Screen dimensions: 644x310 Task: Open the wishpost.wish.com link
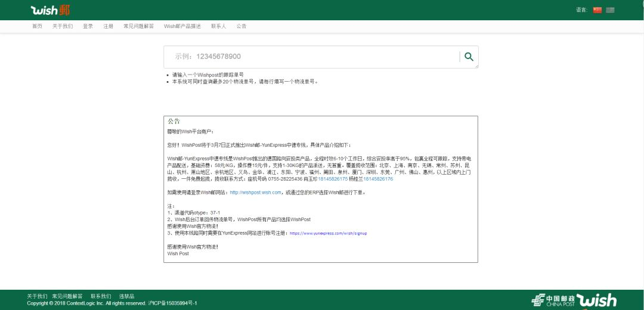pos(255,192)
